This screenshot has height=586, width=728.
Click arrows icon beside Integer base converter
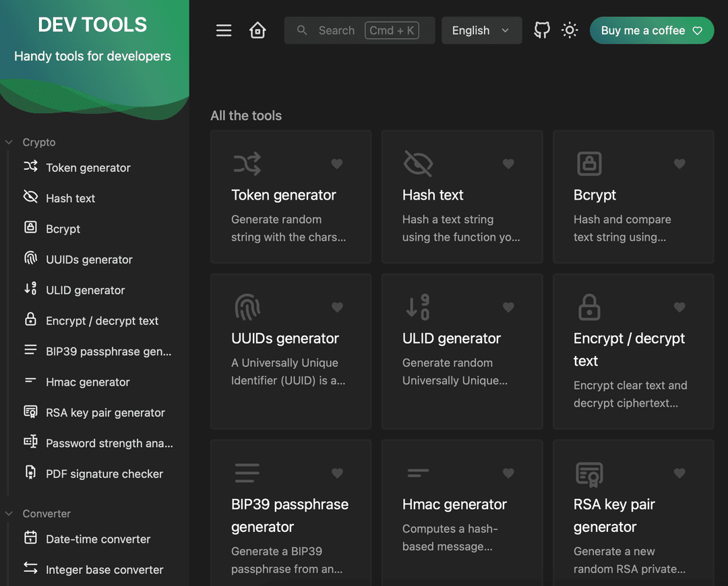30,568
